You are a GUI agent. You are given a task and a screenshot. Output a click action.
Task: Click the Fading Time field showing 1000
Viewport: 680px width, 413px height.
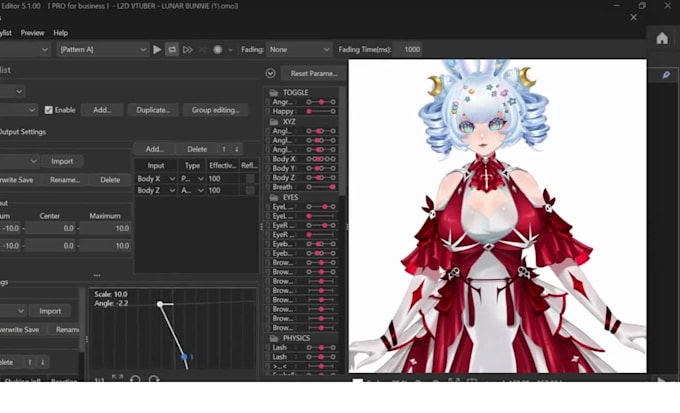click(409, 49)
